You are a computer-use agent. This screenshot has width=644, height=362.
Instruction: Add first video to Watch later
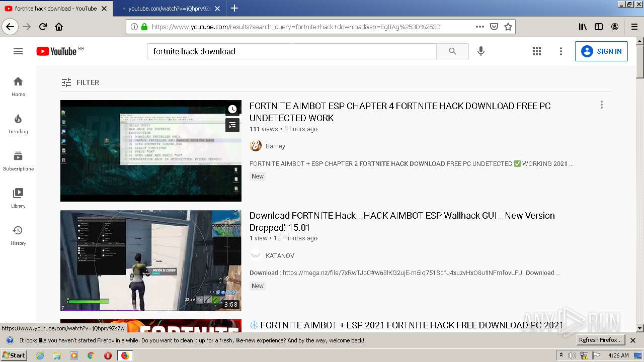[x=232, y=109]
